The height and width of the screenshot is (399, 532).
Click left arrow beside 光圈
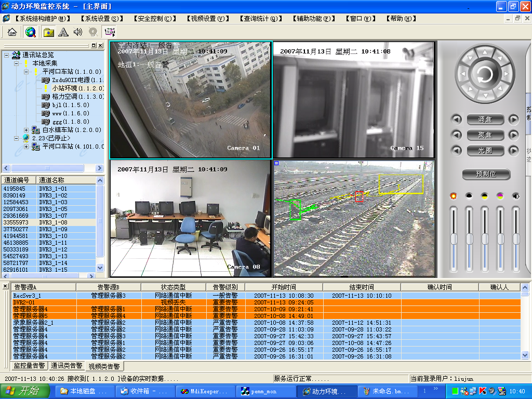coord(456,150)
